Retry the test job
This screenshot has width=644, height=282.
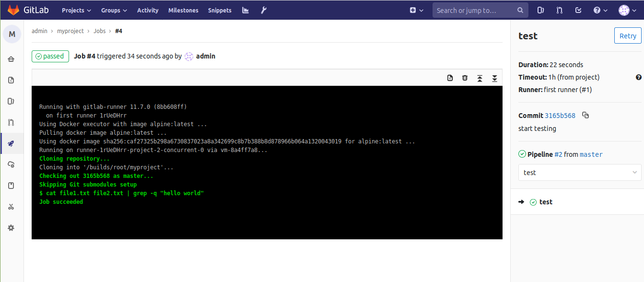tap(628, 36)
